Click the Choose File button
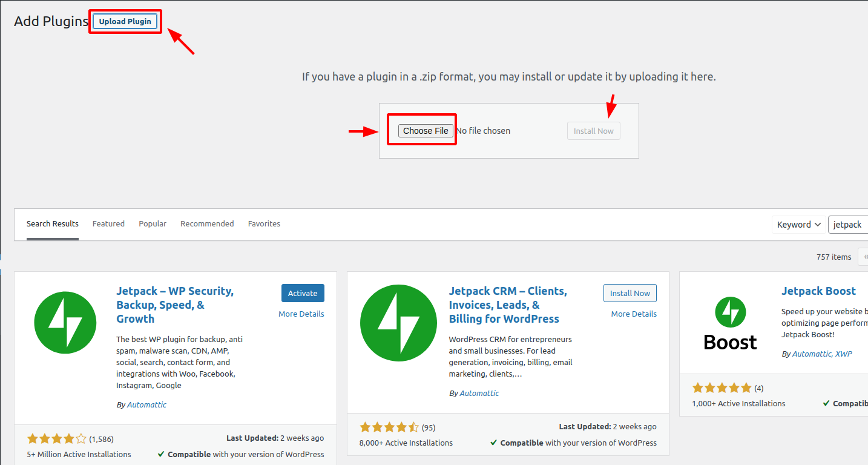This screenshot has height=465, width=868. pos(426,131)
